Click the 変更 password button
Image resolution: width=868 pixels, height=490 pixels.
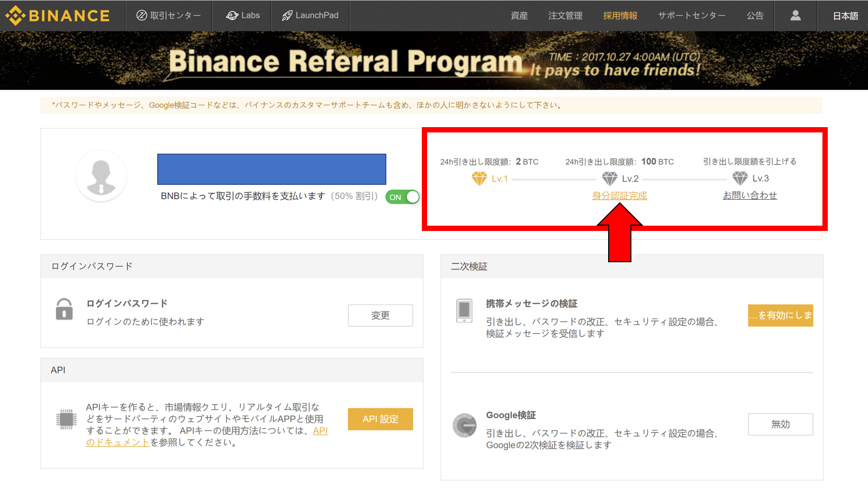click(x=380, y=315)
